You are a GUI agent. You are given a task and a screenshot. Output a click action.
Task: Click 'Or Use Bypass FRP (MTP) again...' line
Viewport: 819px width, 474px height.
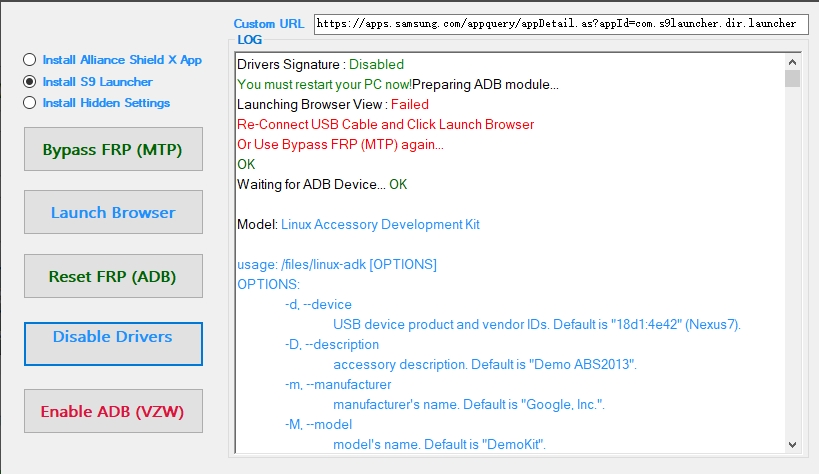341,145
